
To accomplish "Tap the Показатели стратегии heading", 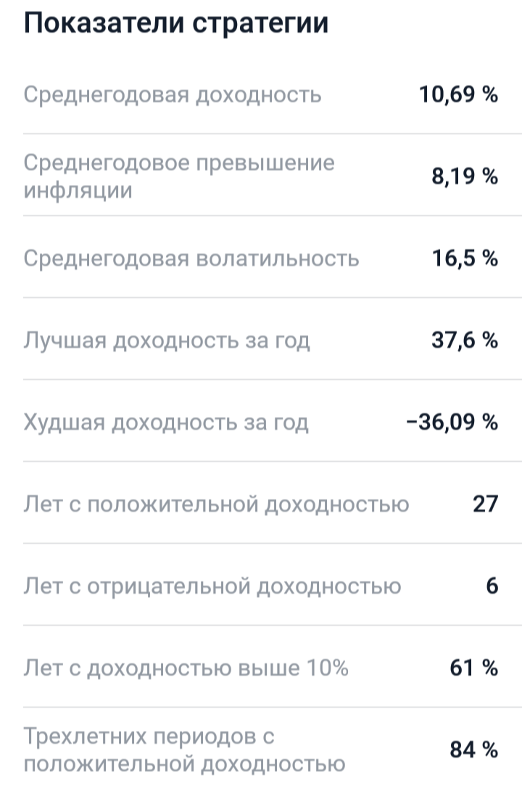I will (x=176, y=24).
